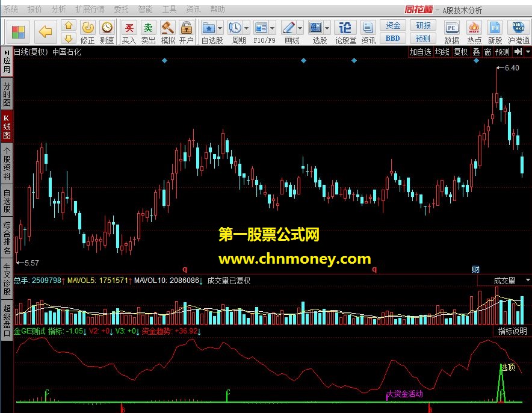532x413 pixels.
Task: Open the 系统 menu
Action: pos(10,10)
